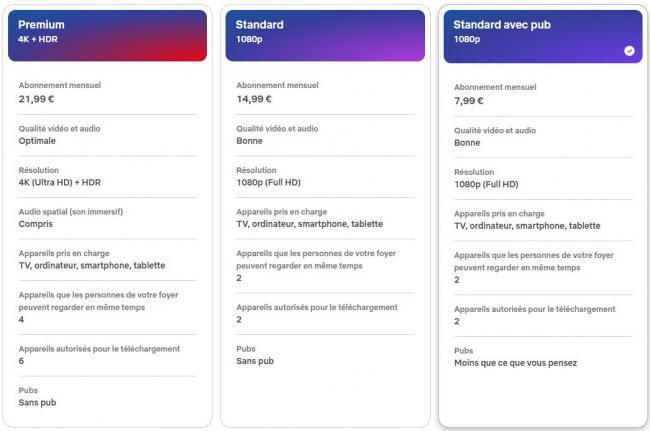Click Premium's Optimale video quality value
The image size is (650, 431).
pyautogui.click(x=37, y=141)
